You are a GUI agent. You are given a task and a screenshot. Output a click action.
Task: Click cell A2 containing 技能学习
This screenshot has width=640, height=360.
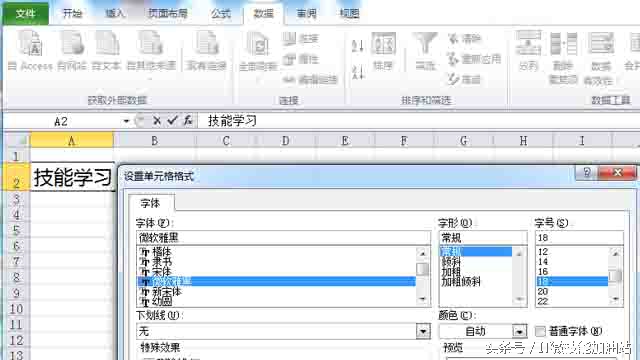[x=72, y=177]
